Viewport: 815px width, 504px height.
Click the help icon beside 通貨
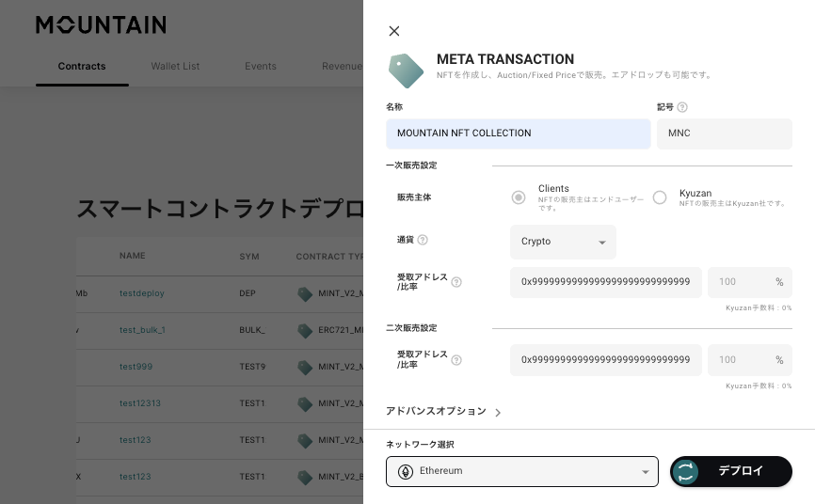pos(423,241)
